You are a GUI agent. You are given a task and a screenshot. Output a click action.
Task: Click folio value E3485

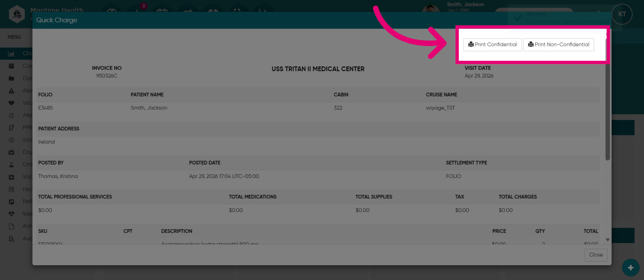click(x=46, y=108)
